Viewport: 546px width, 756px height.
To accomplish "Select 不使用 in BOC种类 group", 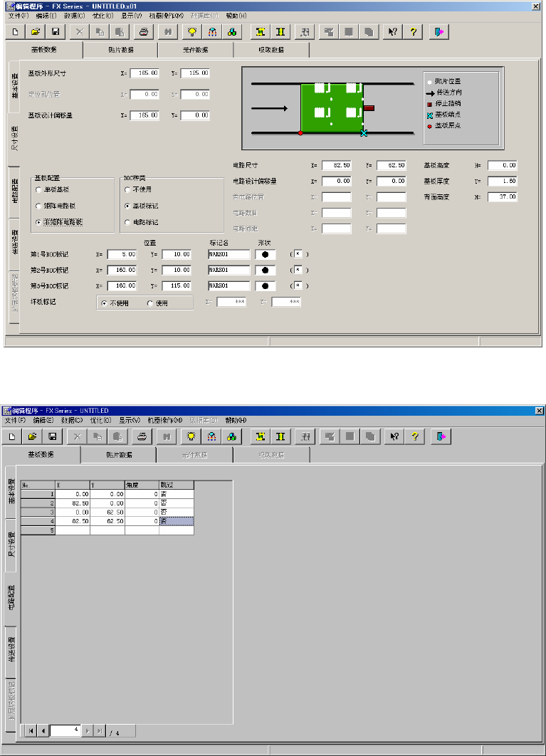I will (127, 189).
